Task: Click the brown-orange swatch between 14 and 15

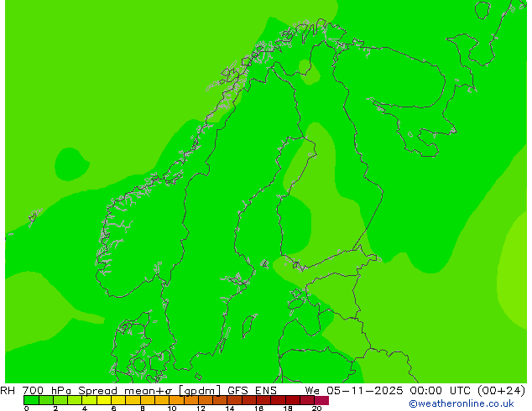Action: pyautogui.click(x=235, y=400)
